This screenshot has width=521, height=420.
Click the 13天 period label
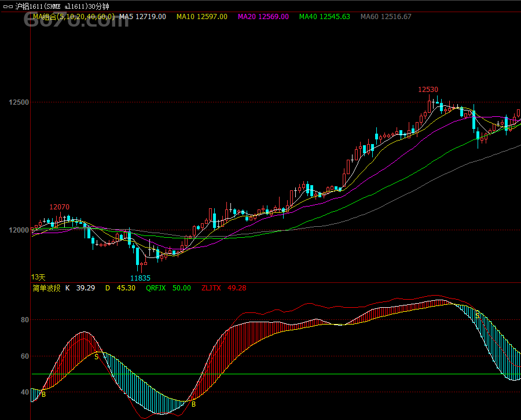(38, 277)
